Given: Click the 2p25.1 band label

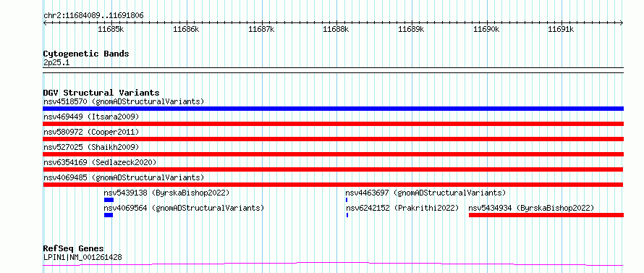Looking at the screenshot, I should coord(56,62).
